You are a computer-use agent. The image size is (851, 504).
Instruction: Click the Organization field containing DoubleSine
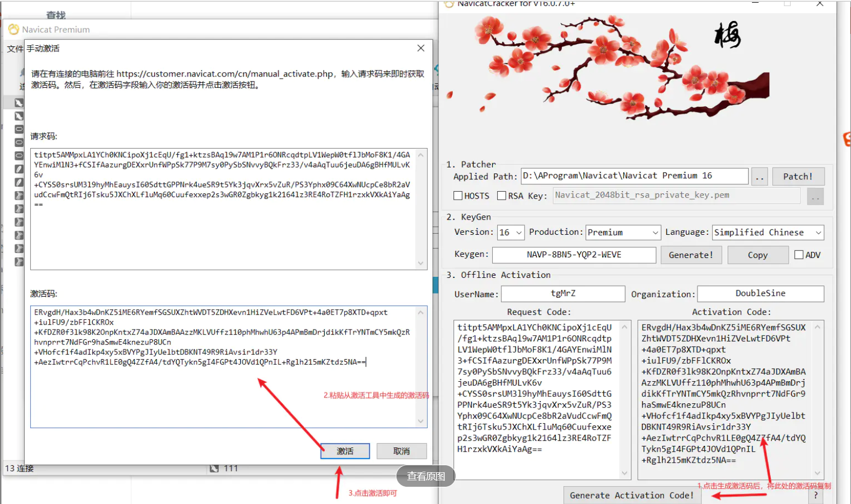[761, 293]
